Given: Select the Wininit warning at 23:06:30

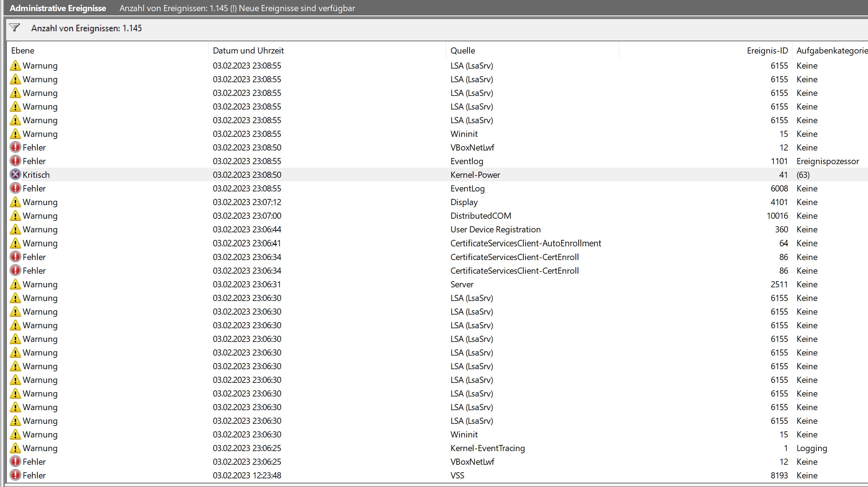Looking at the screenshot, I should coord(464,435).
